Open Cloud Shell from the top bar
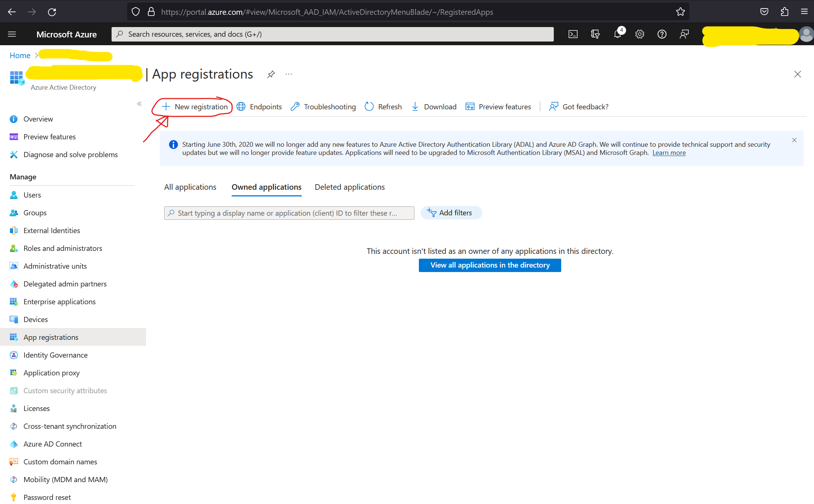This screenshot has width=814, height=504. click(x=573, y=34)
